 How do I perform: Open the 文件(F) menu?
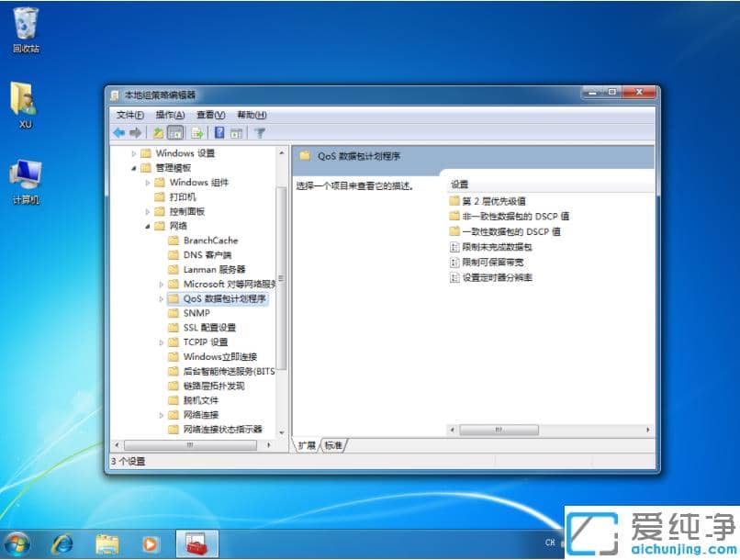click(131, 115)
